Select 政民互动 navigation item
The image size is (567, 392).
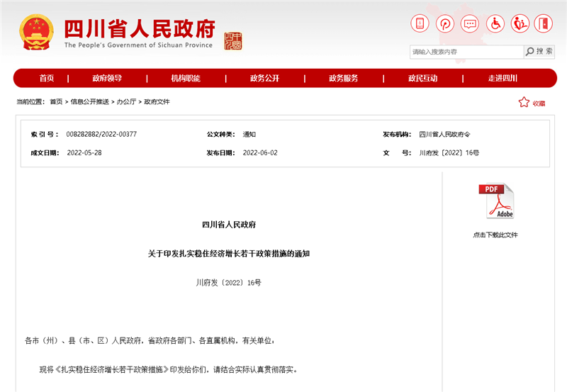click(x=422, y=78)
